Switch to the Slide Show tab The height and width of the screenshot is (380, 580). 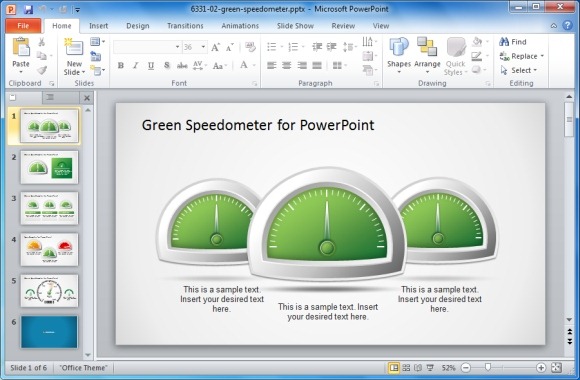pyautogui.click(x=295, y=26)
